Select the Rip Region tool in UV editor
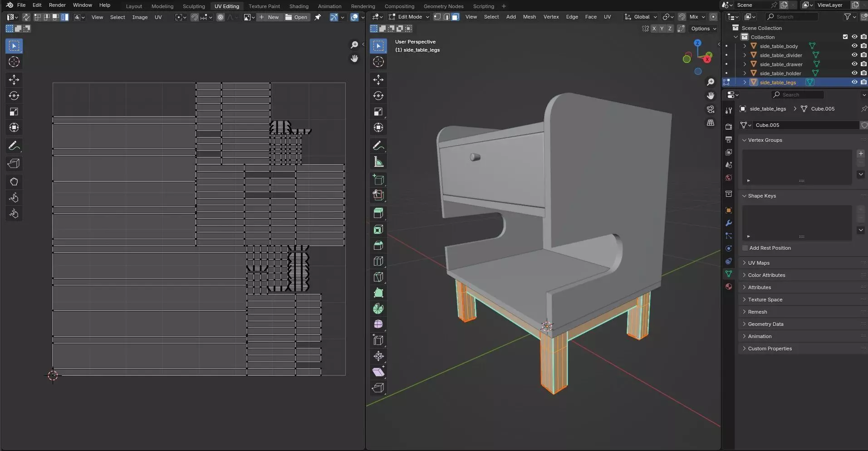868x451 pixels. click(14, 164)
